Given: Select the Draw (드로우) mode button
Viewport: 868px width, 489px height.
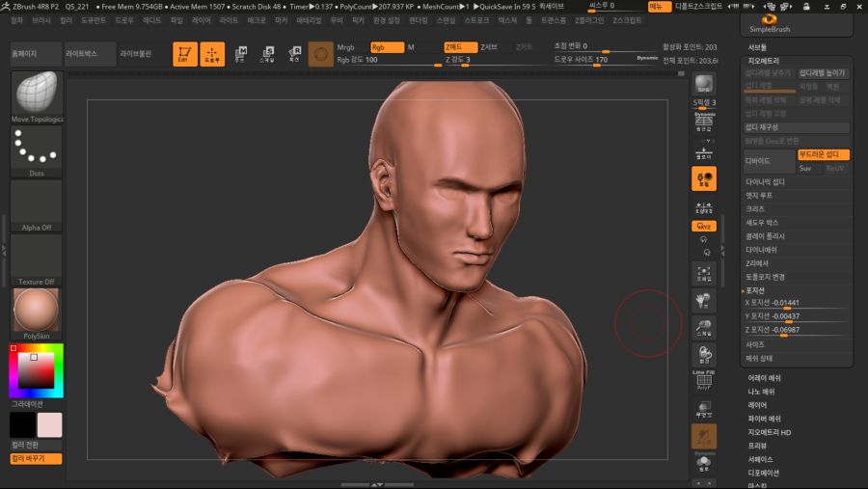Looking at the screenshot, I should tap(212, 54).
